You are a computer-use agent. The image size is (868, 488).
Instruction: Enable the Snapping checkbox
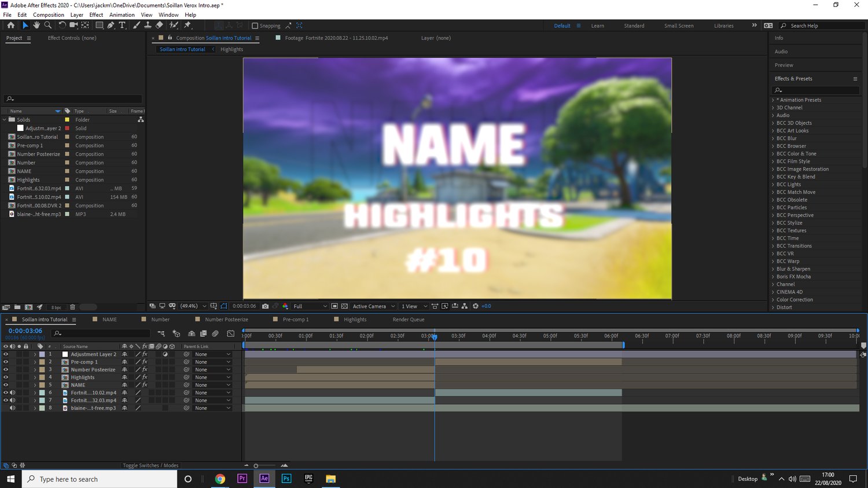coord(255,25)
